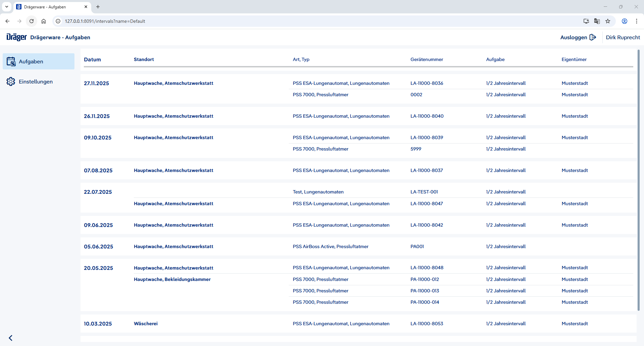This screenshot has width=644, height=346.
Task: Select the Drägerware - Aufgaben browser tab
Action: coord(52,7)
